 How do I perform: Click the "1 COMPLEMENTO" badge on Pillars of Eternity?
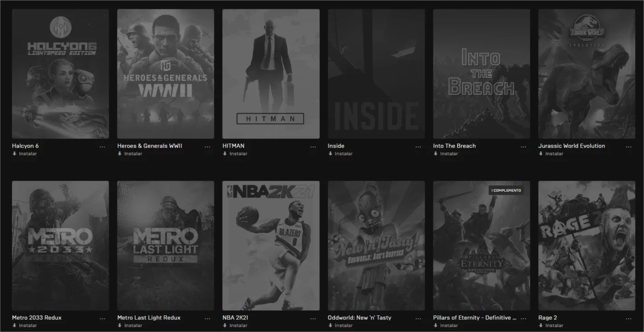click(x=506, y=190)
